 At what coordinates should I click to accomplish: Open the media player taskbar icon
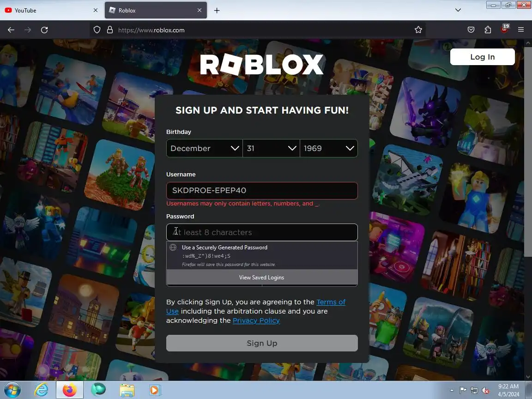pyautogui.click(x=154, y=390)
